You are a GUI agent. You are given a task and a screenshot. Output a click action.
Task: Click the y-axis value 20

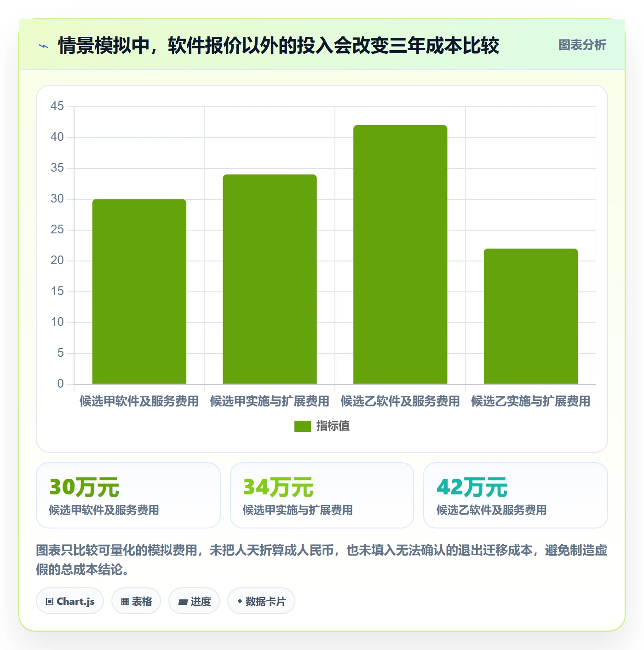coord(57,261)
